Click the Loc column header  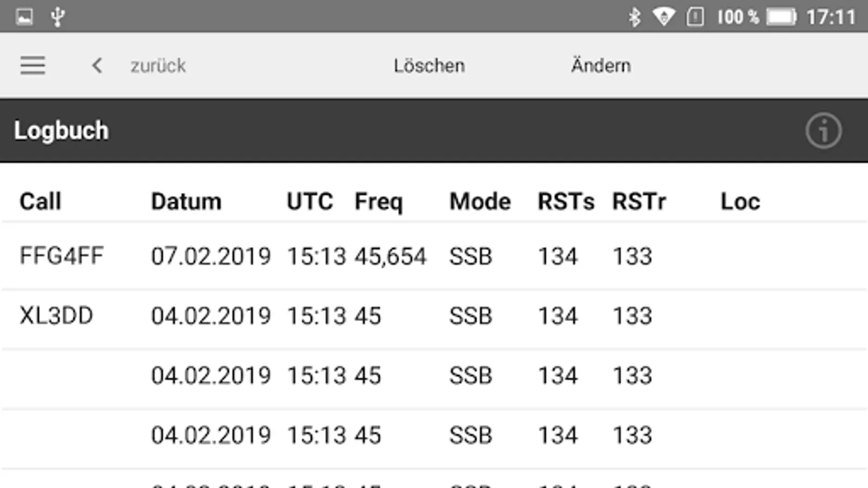point(740,202)
